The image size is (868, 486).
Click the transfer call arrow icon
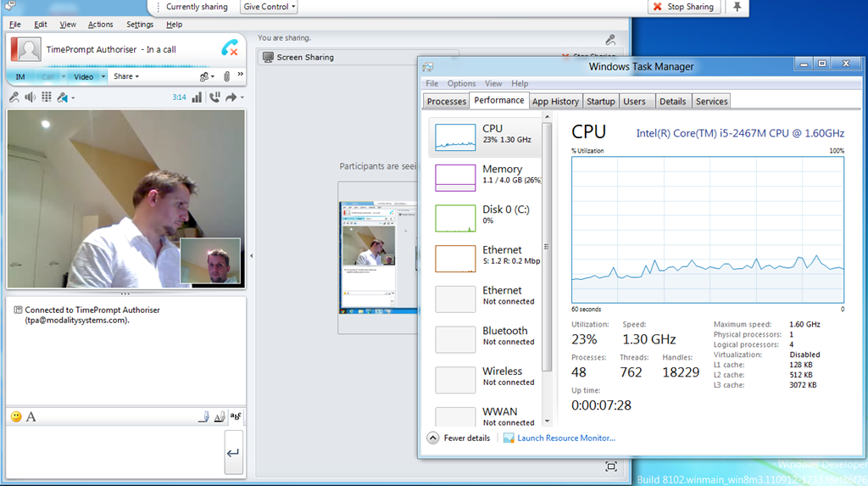231,98
